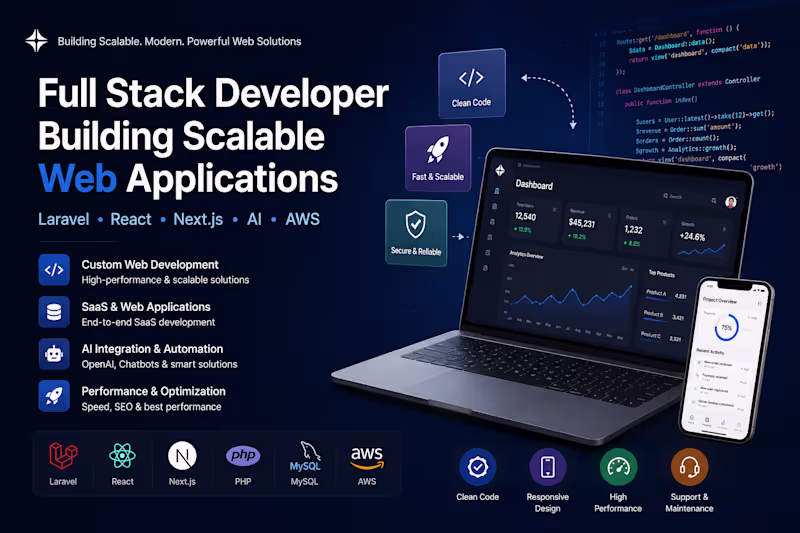Click End-to-end SaaS development text
The height and width of the screenshot is (533, 800).
coord(148,322)
